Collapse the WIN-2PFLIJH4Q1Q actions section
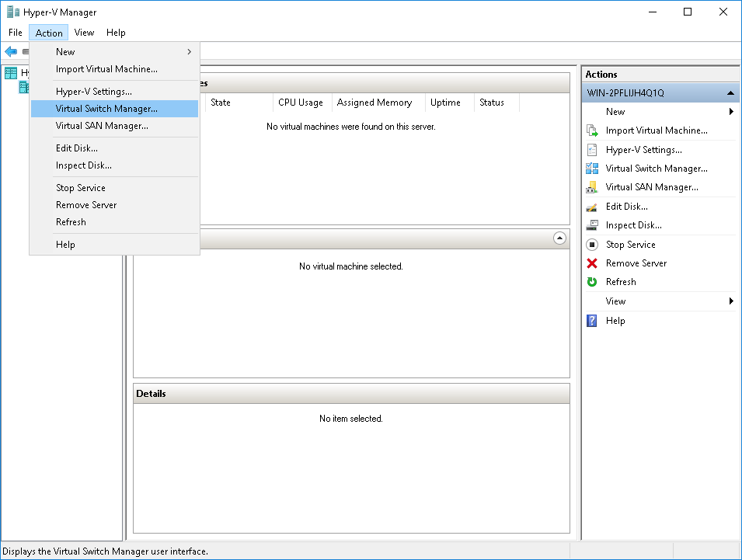The image size is (742, 560). [730, 93]
